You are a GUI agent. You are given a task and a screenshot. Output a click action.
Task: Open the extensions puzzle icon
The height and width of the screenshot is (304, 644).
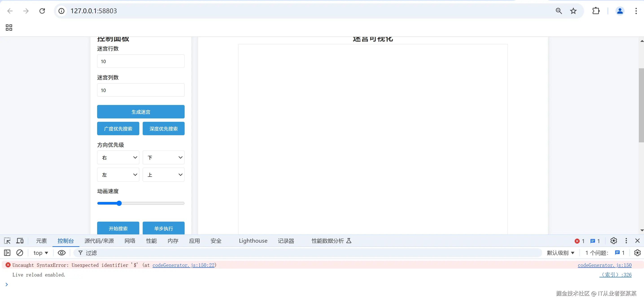tap(596, 11)
